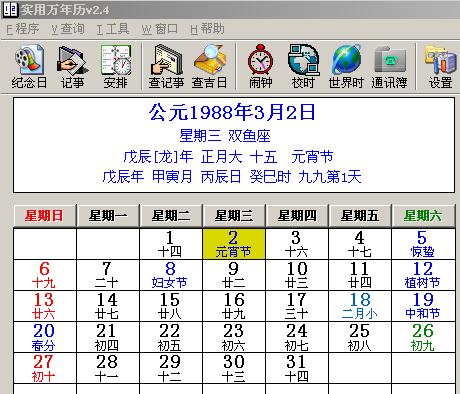Screen dimensions: 460x394
Task: Select March 30 (十三)
Action: (x=234, y=368)
